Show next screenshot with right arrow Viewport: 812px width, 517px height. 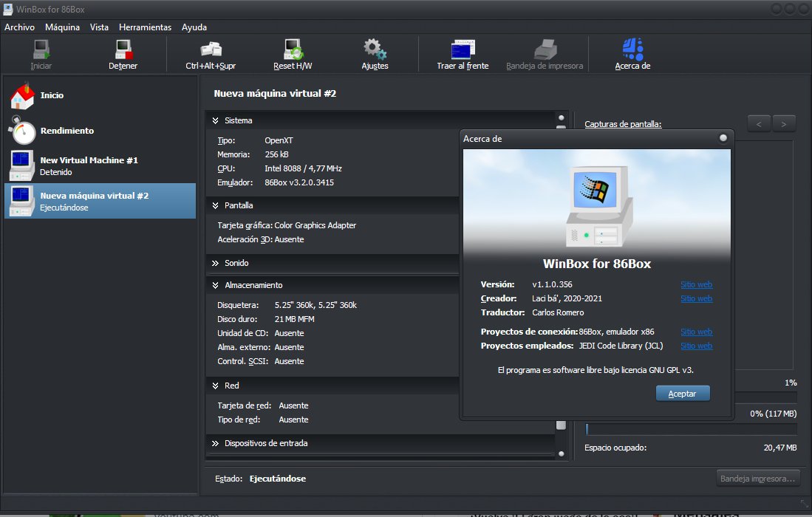[x=783, y=124]
